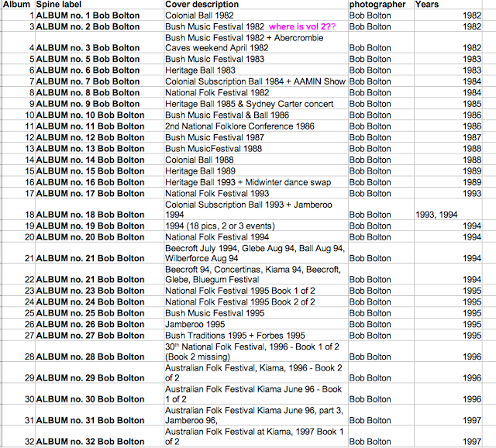Viewport: 496px width, 448px height.
Task: Select the 'Spine label' header cell
Action: coord(99,5)
